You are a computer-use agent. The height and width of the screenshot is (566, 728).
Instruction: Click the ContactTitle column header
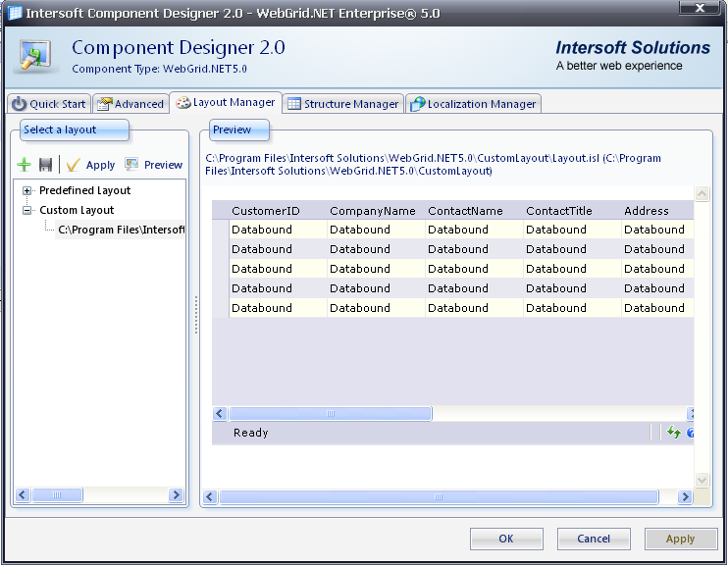[572, 211]
